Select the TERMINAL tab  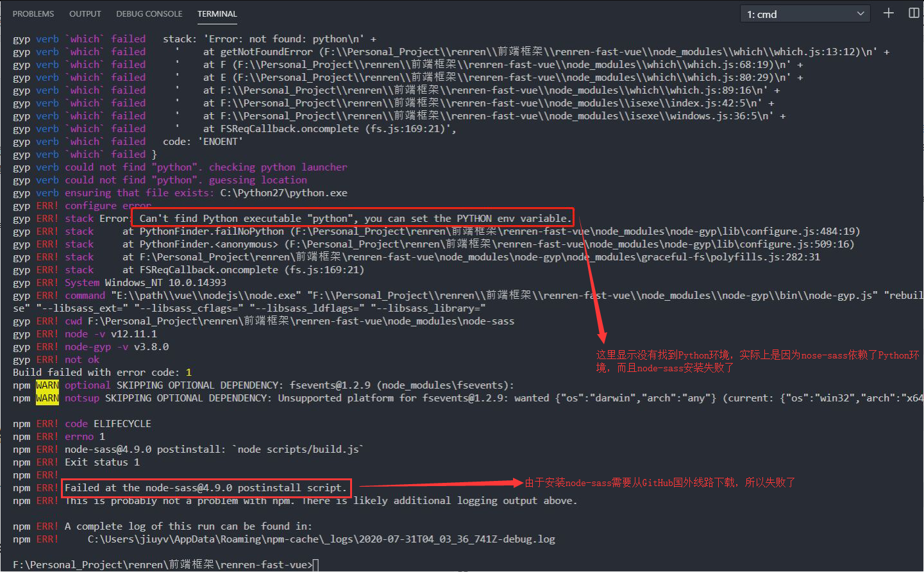coord(217,13)
